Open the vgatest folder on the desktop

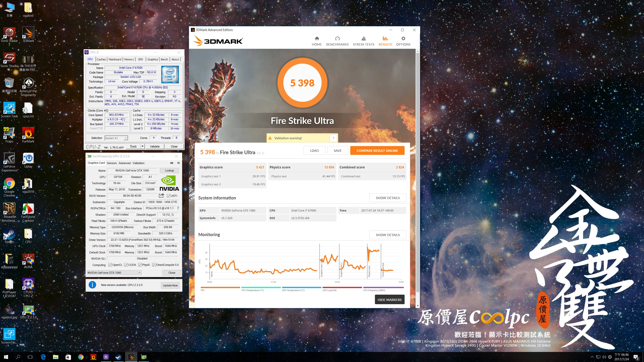tap(28, 10)
